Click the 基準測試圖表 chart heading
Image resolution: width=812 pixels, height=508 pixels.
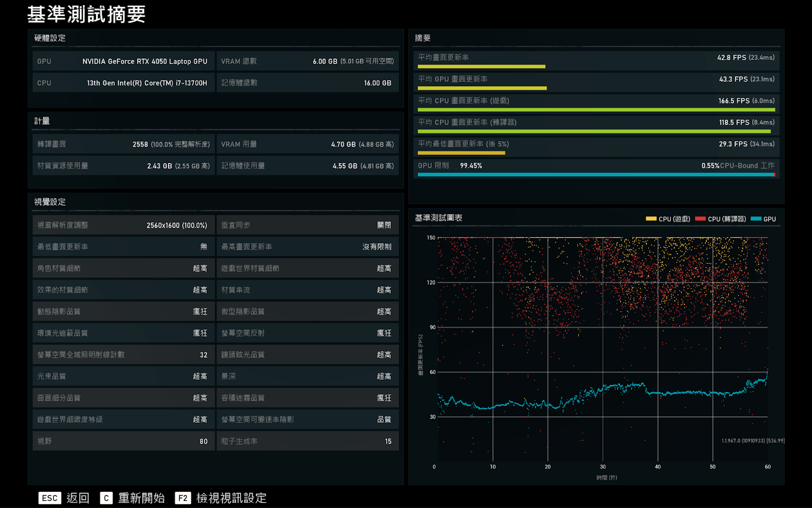coord(438,218)
